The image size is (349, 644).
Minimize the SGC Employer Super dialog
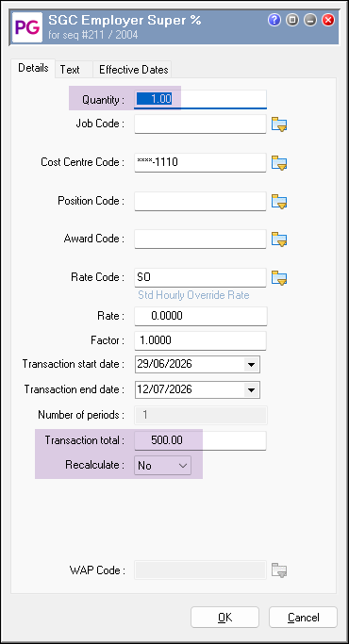[x=310, y=20]
